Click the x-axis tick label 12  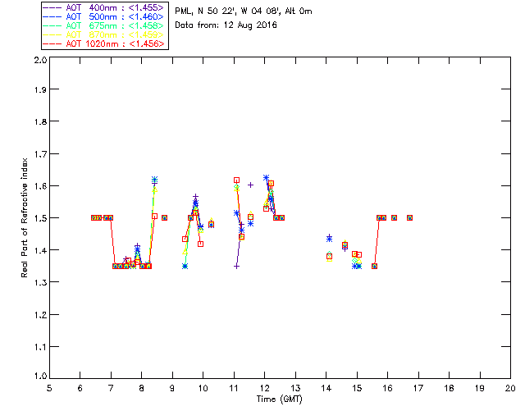click(x=264, y=388)
